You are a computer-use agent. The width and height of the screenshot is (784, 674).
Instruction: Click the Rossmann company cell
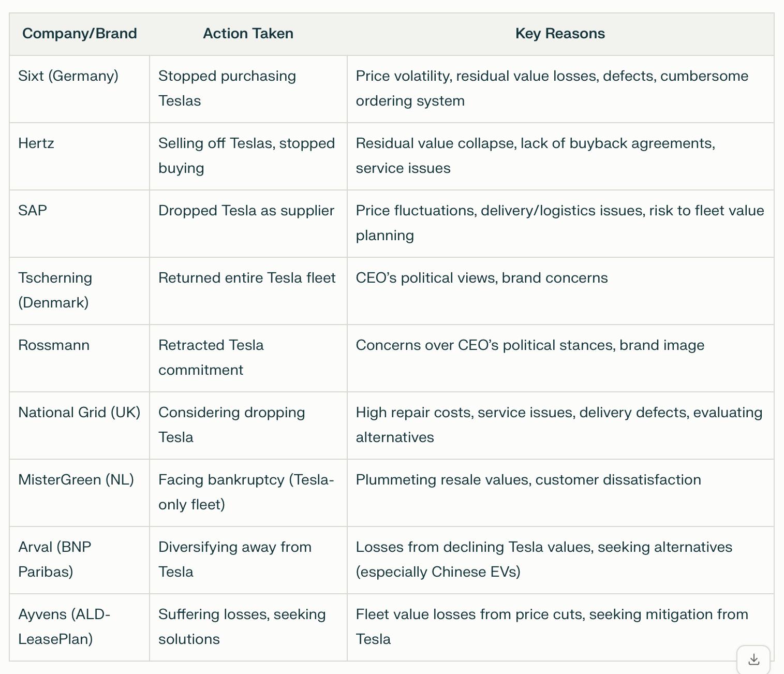(x=54, y=345)
